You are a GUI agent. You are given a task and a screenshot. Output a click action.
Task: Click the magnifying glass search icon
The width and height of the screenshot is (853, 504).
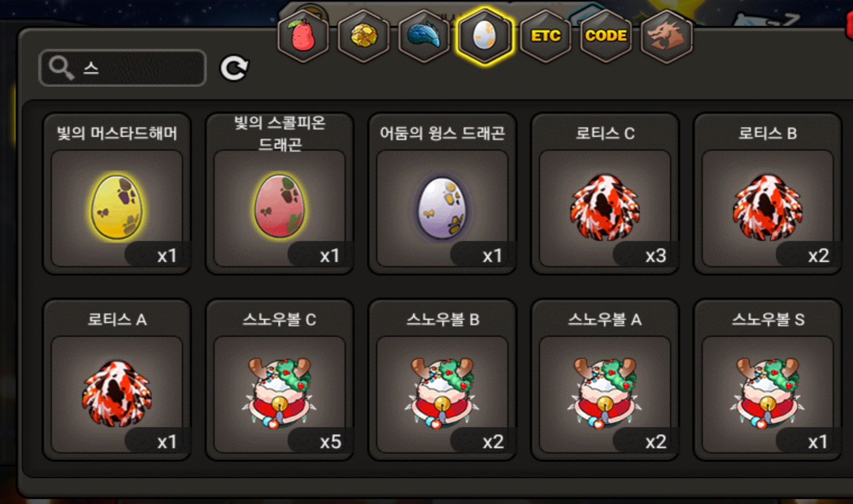pyautogui.click(x=62, y=68)
